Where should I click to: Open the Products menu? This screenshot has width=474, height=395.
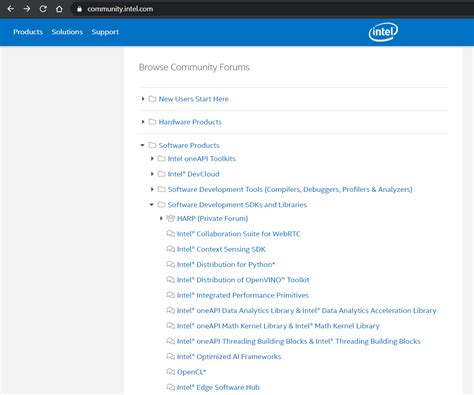tap(28, 32)
